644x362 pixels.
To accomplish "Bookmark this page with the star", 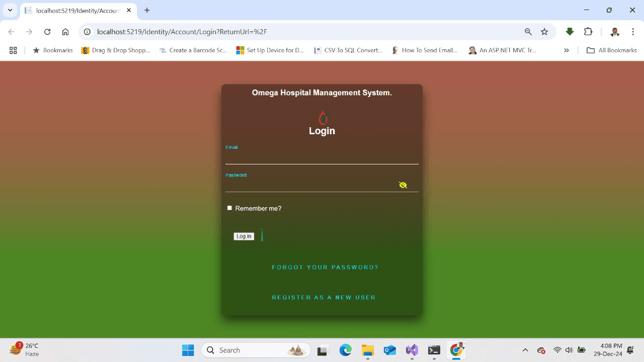I will click(544, 32).
